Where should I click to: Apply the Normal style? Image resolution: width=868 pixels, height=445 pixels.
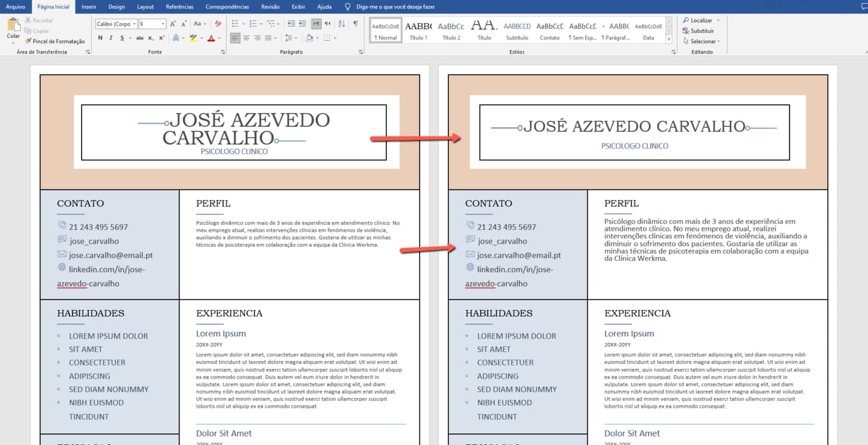coord(386,30)
